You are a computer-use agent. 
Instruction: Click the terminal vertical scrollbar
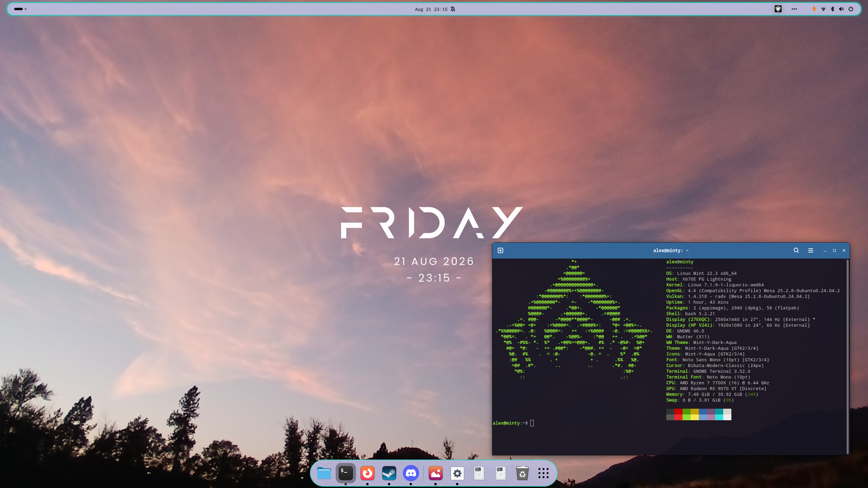847,357
